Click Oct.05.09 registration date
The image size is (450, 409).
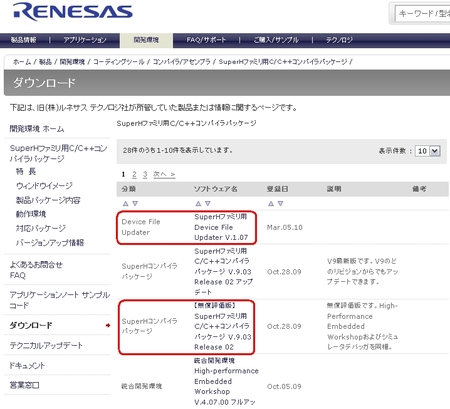[284, 386]
